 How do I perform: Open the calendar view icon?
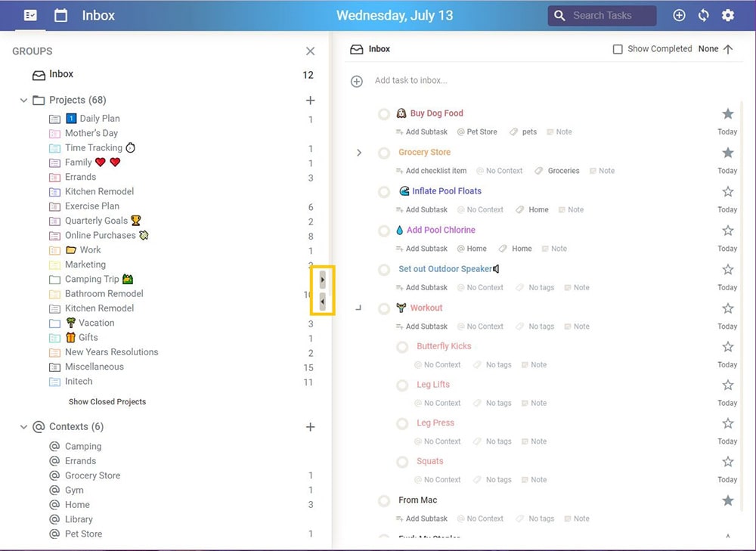(61, 15)
